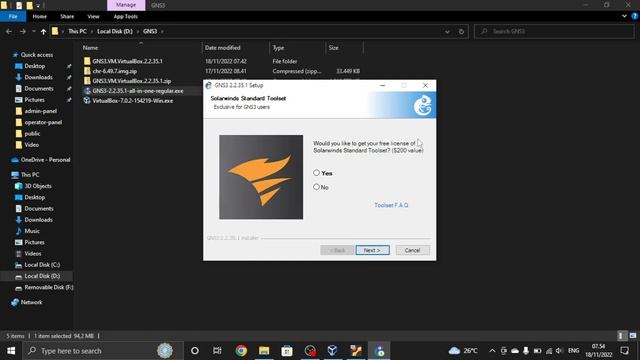
Task: Click Local Disk (D:) in the address bar
Action: click(115, 31)
